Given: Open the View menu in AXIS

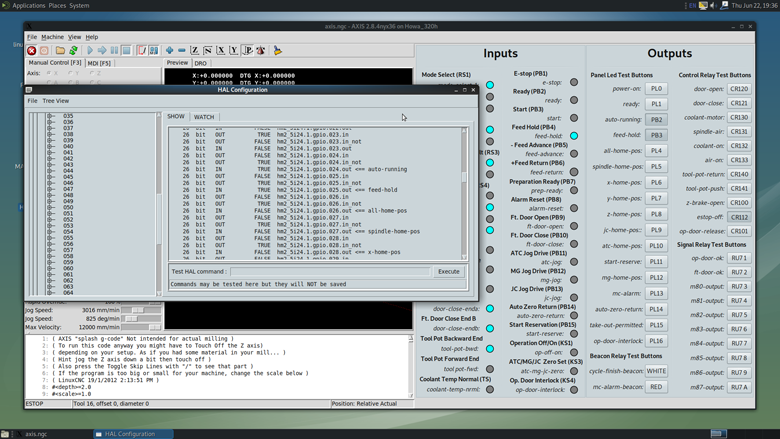Looking at the screenshot, I should (74, 37).
